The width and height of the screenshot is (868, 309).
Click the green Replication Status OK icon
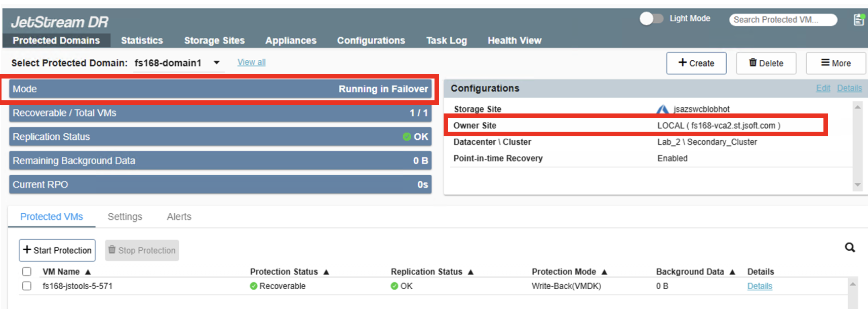pos(407,137)
